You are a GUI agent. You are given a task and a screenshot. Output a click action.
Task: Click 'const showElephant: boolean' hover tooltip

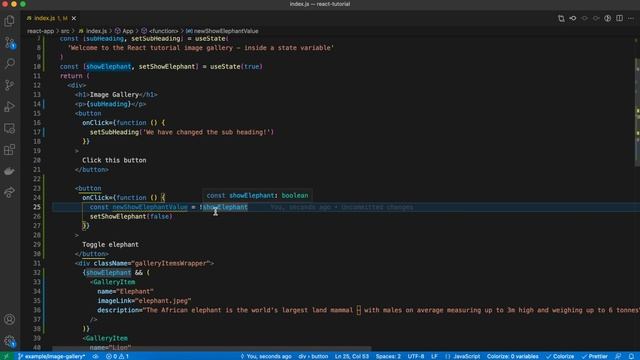pyautogui.click(x=257, y=196)
